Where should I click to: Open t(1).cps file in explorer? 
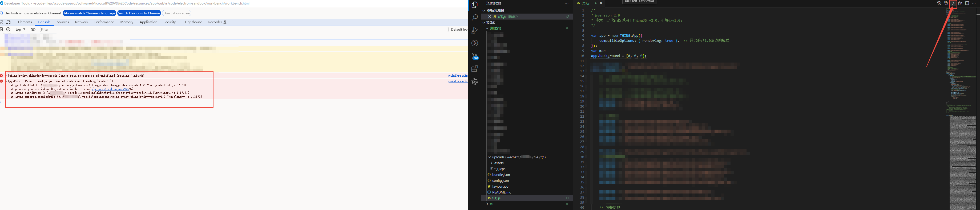[527, 169]
